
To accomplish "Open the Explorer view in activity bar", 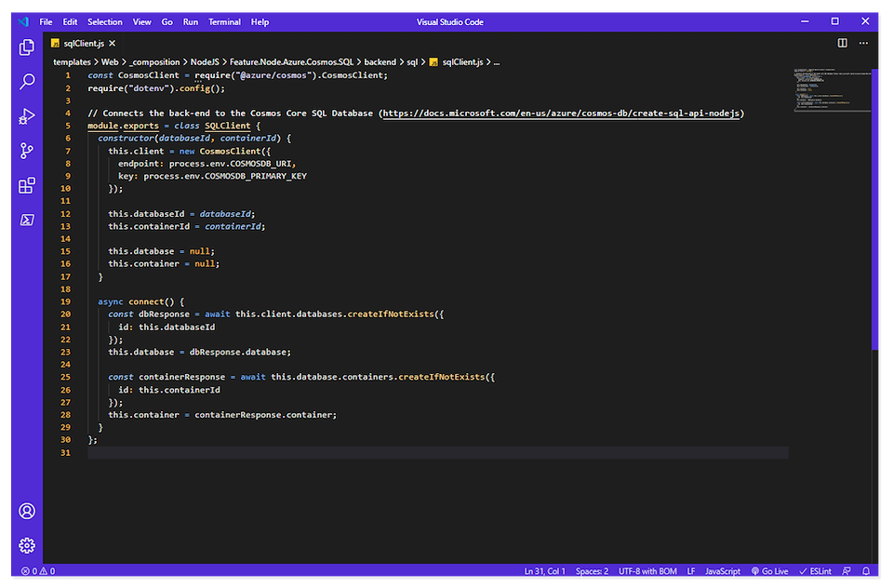I will tap(27, 47).
